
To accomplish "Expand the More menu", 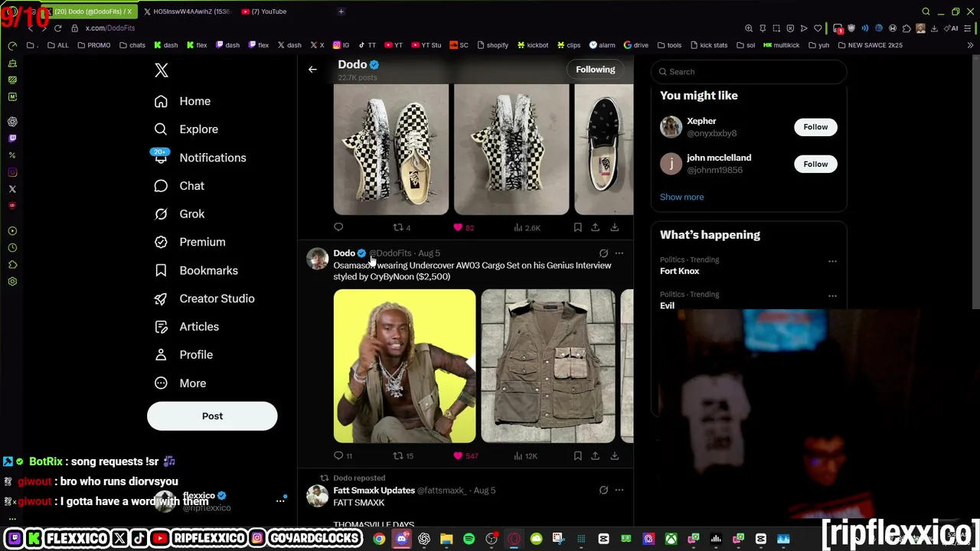I will (x=180, y=383).
